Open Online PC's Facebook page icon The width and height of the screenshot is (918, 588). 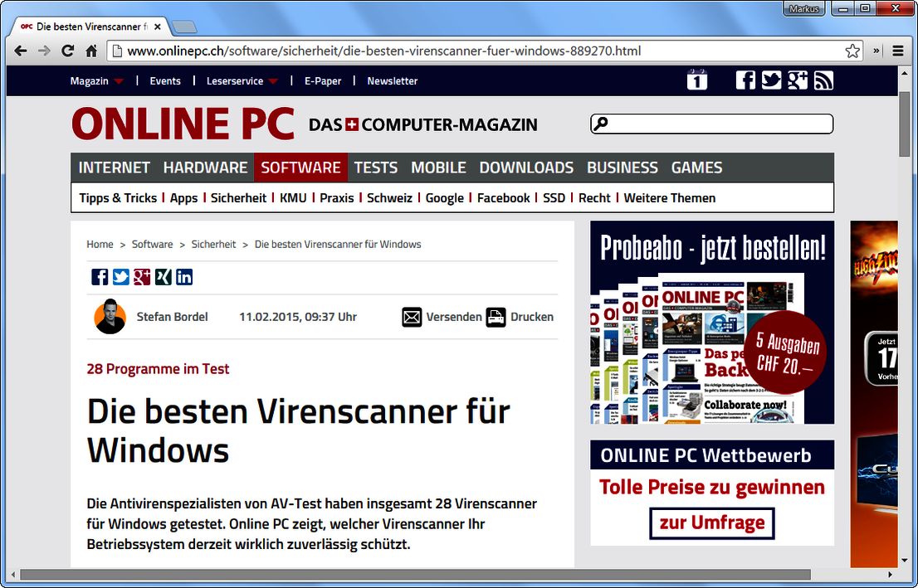[x=745, y=80]
